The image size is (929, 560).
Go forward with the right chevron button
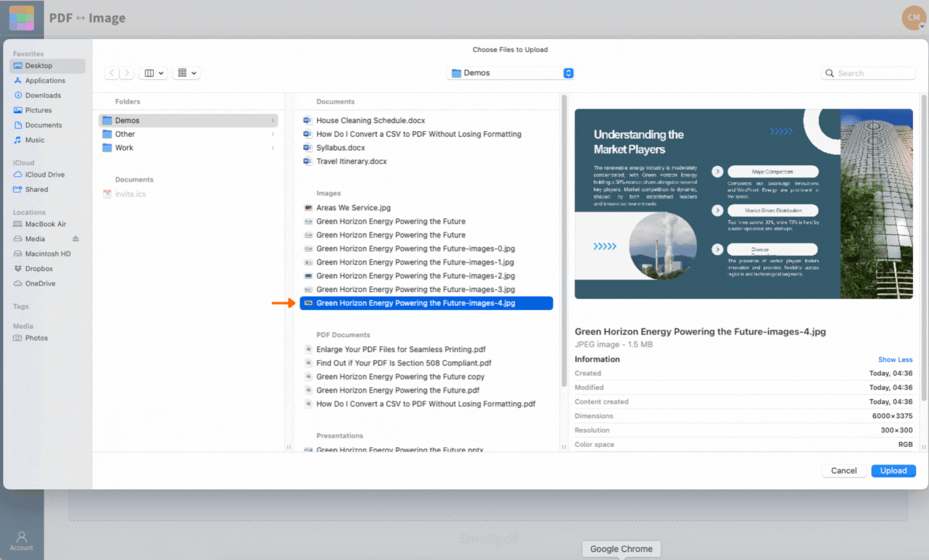127,73
